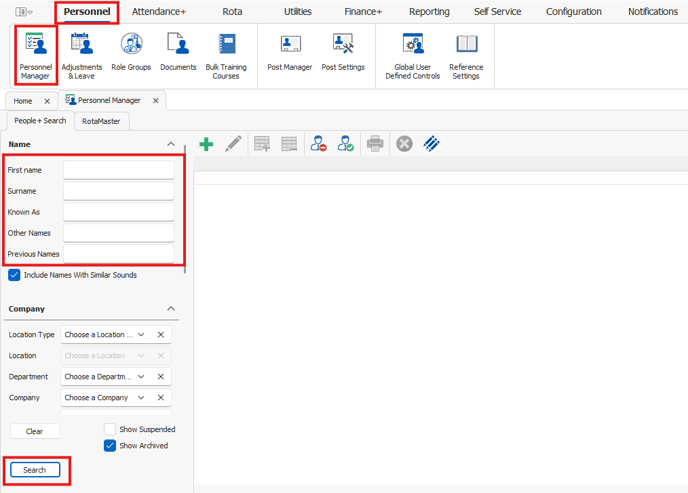Select the Rota ribbon tab
Screen dimensions: 688x493
click(232, 12)
